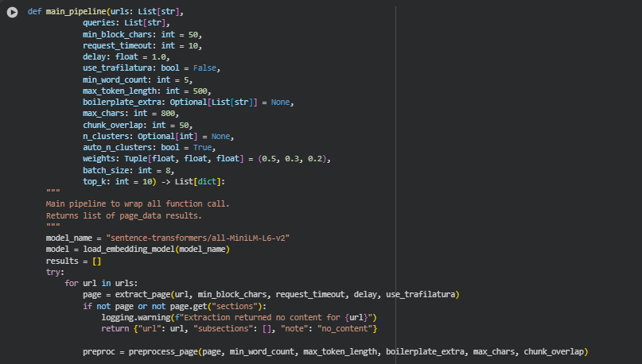The height and width of the screenshot is (364, 642).
Task: Run the main_pipeline code cell
Action: [12, 14]
